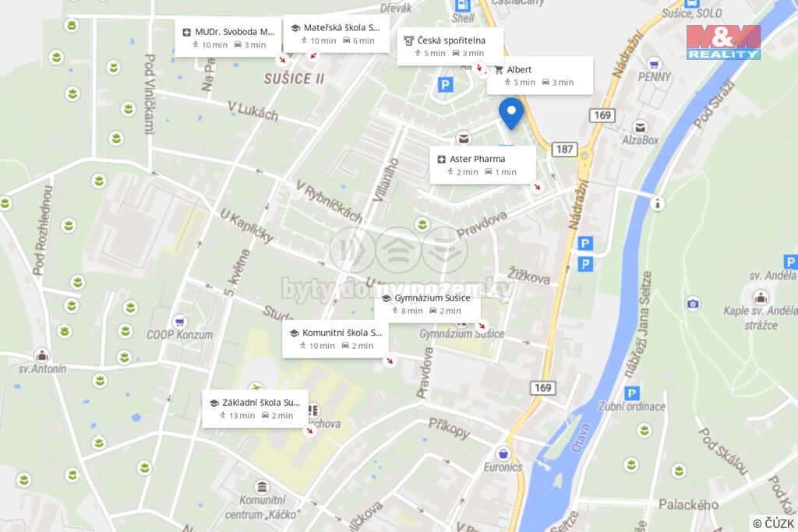Click parking icon near Zubní ordinace
The width and height of the screenshot is (798, 532).
coord(631,393)
